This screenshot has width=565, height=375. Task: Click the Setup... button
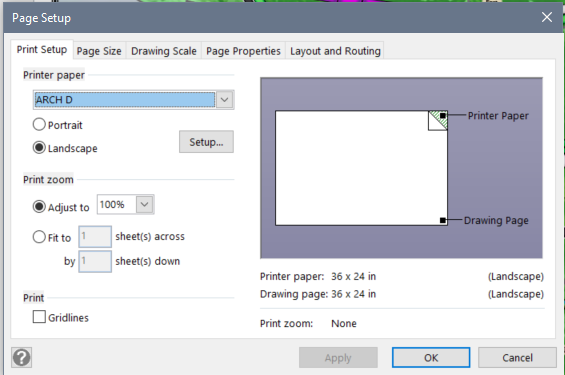coord(206,142)
